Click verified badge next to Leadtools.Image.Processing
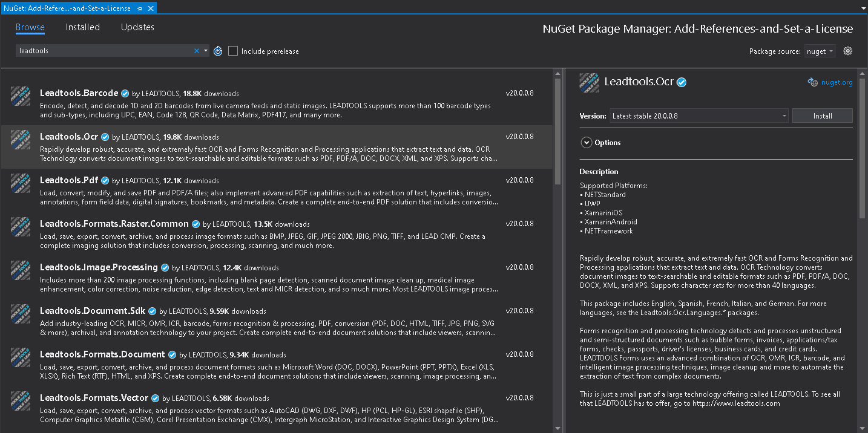The image size is (868, 433). [165, 268]
